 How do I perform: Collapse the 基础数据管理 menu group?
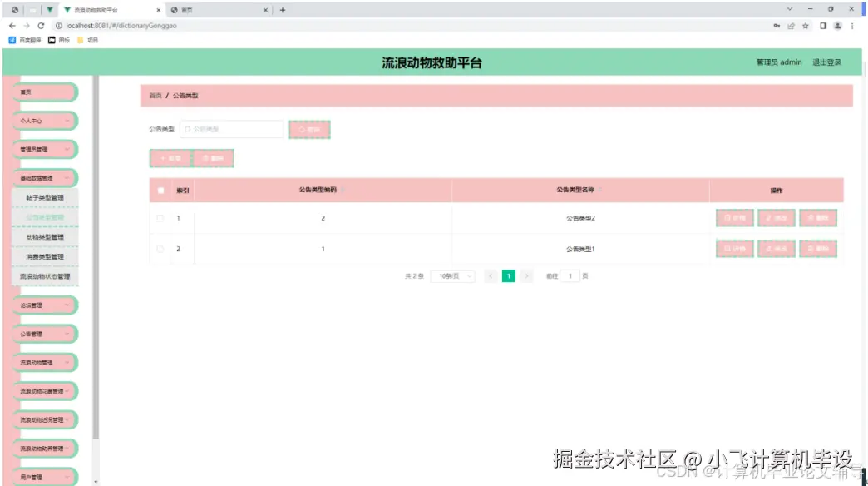tap(44, 177)
